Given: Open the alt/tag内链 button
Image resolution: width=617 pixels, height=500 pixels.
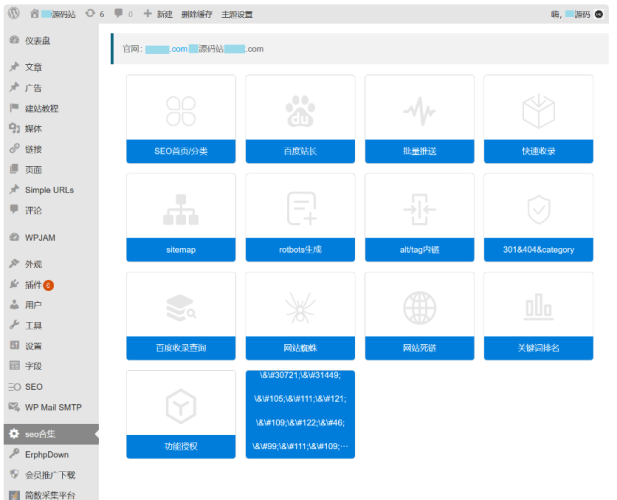Looking at the screenshot, I should [x=419, y=250].
